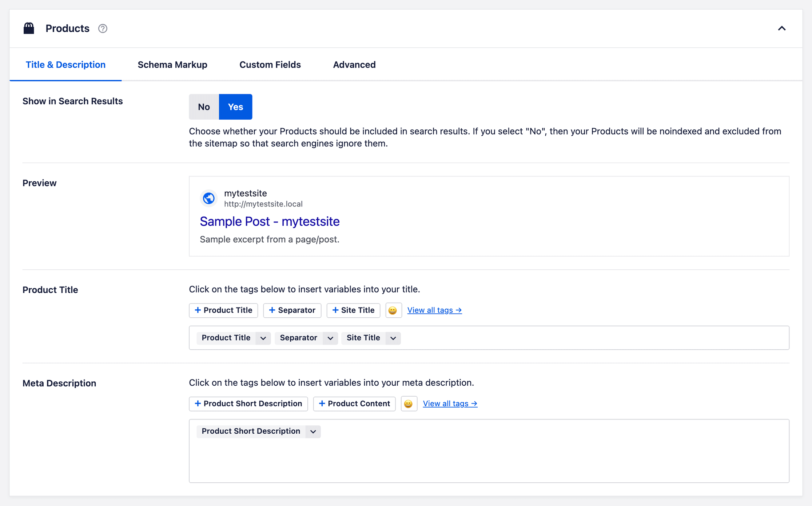Click the mytestsite site name in the preview
This screenshot has height=506, width=812.
[x=245, y=193]
